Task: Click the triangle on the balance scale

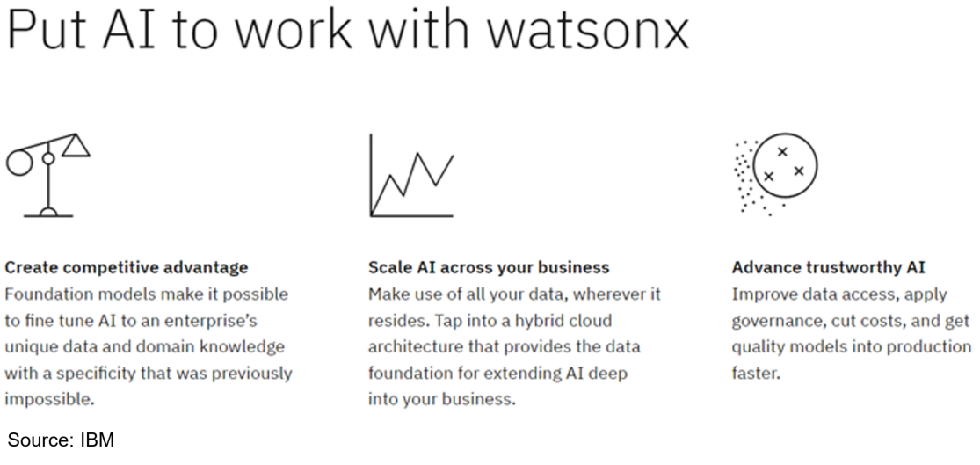Action: tap(76, 146)
